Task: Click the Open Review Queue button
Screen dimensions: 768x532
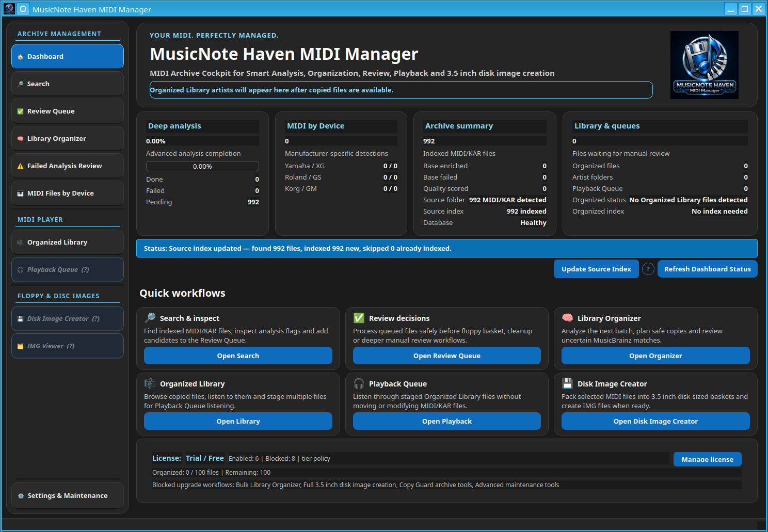Action: point(447,356)
